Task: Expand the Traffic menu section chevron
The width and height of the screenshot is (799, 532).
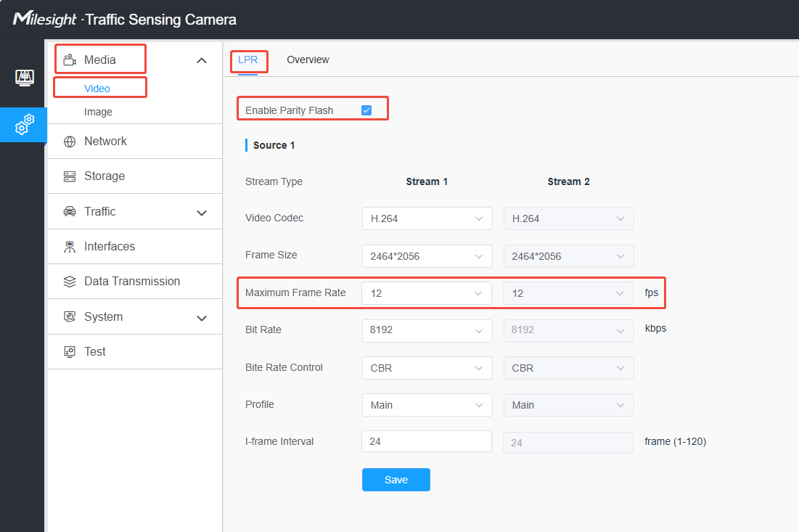Action: [202, 213]
